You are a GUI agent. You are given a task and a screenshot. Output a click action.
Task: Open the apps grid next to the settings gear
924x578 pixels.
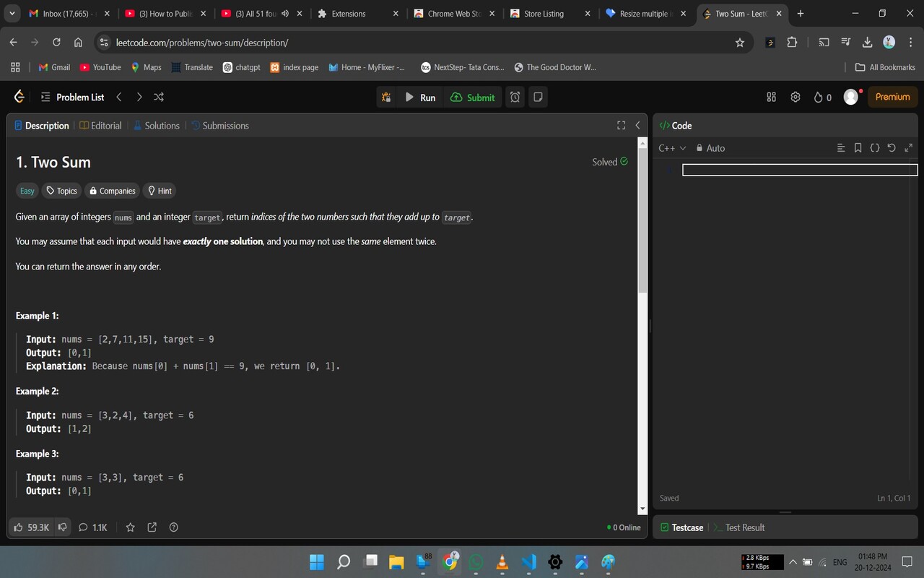tap(771, 96)
